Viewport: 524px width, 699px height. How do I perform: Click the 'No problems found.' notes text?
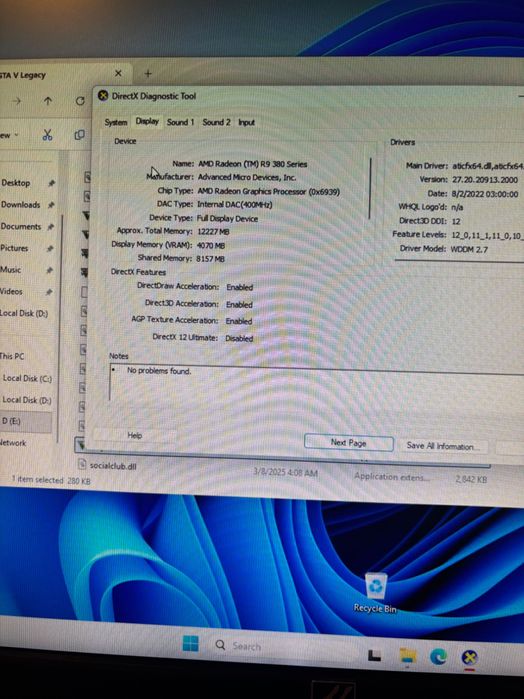[x=159, y=370]
